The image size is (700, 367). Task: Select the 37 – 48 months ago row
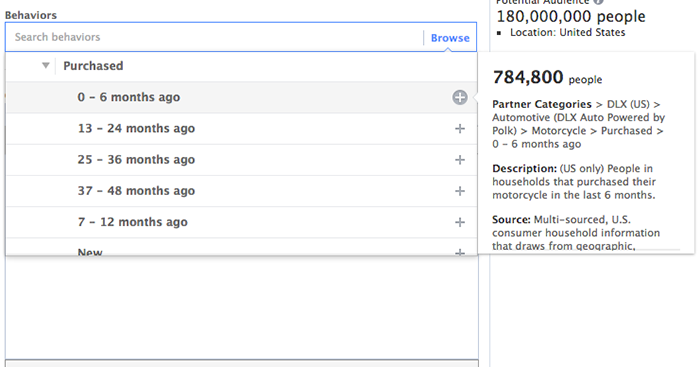click(x=241, y=191)
